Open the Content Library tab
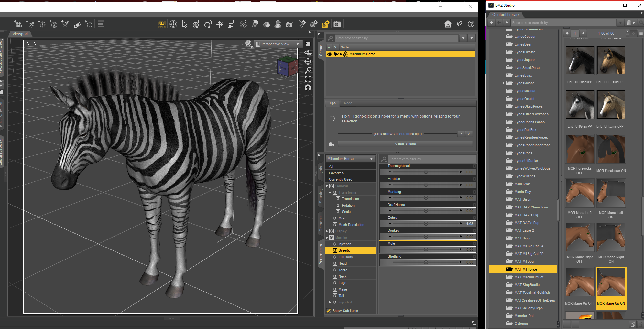Image resolution: width=644 pixels, height=329 pixels. [505, 15]
